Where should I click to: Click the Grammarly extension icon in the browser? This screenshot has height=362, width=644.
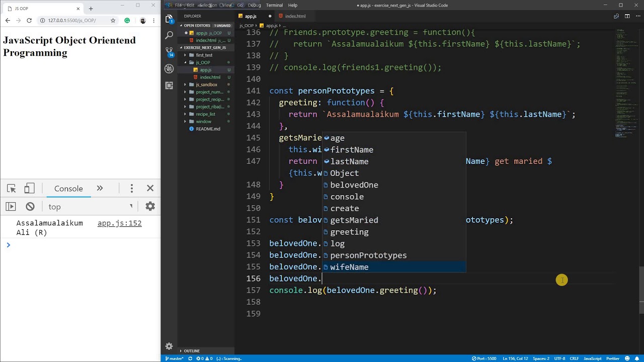127,21
